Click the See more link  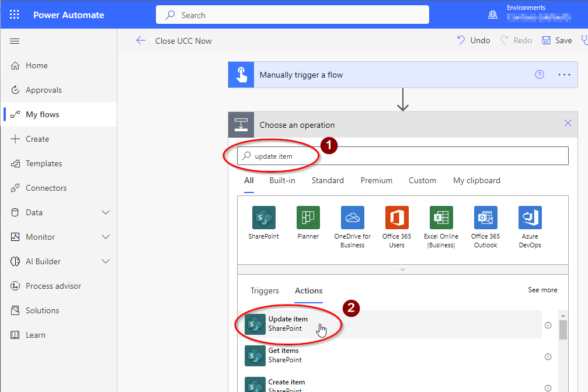(x=542, y=290)
